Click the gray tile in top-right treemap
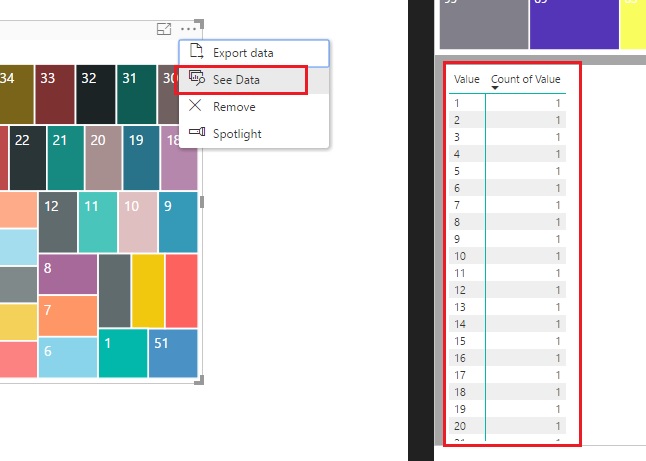Viewport: 646px width, 461px height. tap(484, 24)
